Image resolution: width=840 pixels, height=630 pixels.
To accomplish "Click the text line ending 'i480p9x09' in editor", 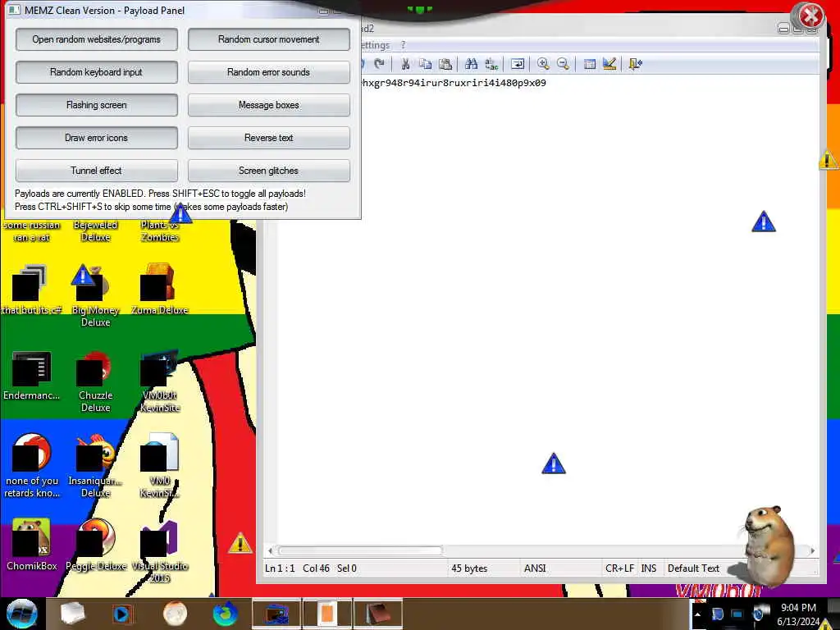I will 453,83.
